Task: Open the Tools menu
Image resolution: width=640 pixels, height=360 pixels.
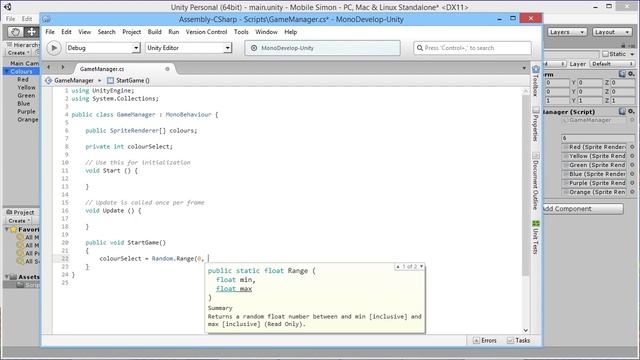Action: (241, 32)
